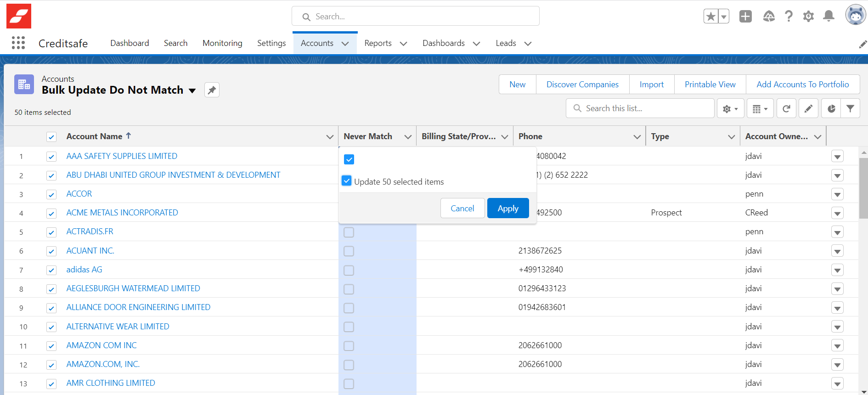Click Add Accounts To Portfolio
868x395 pixels.
(x=803, y=85)
